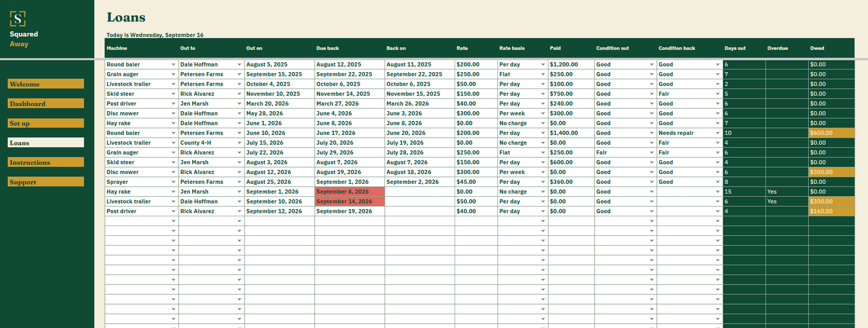
Task: Open Condition out dropdown in Sprayer row
Action: tap(652, 182)
